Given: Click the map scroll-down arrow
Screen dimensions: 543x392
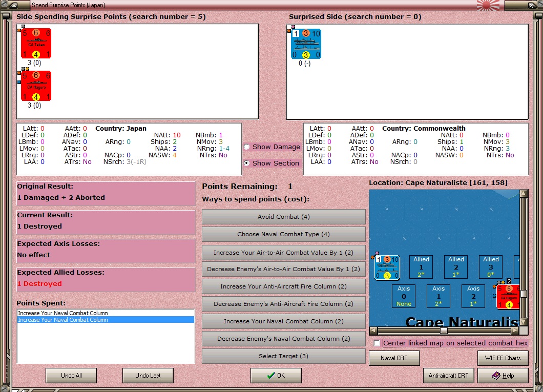Looking at the screenshot, I should point(524,322).
